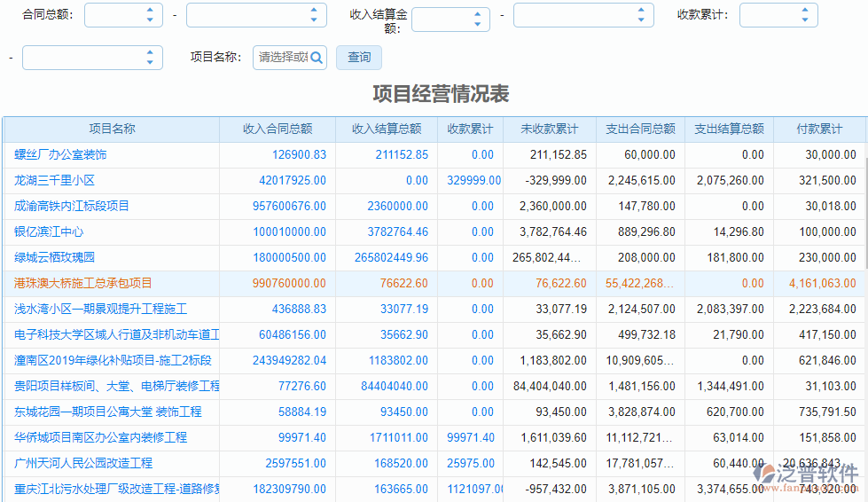Viewport: 868px width, 502px height.
Task: Sort by 项目名称 column header
Action: pos(112,129)
